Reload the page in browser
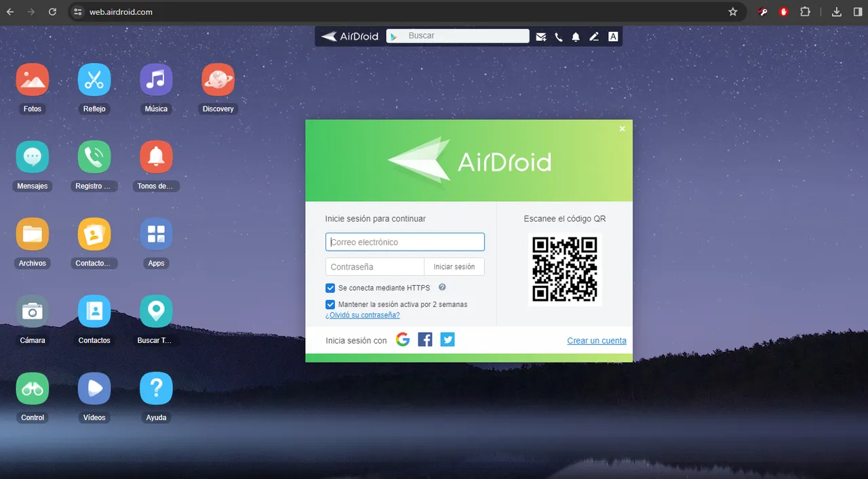Screen dimensions: 868x479 click(x=53, y=12)
